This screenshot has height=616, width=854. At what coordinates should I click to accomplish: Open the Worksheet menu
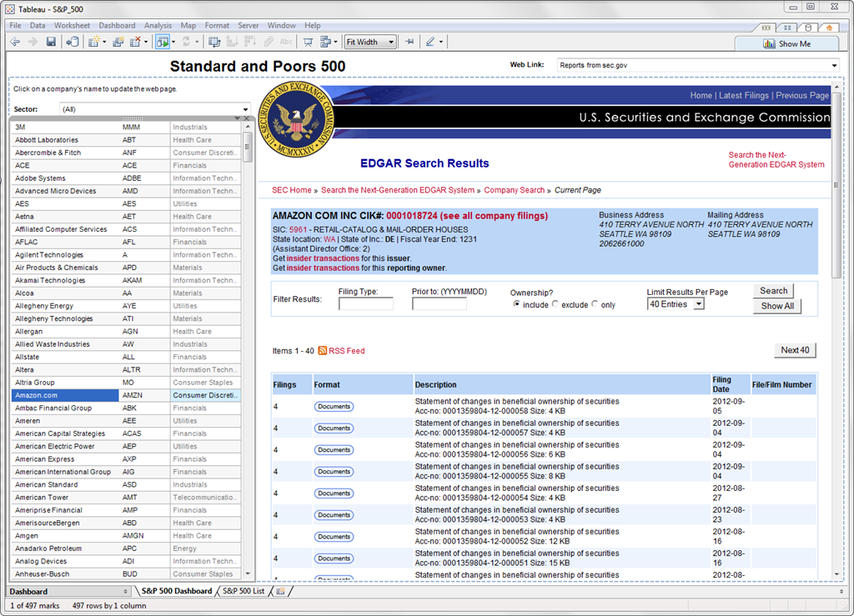(72, 26)
